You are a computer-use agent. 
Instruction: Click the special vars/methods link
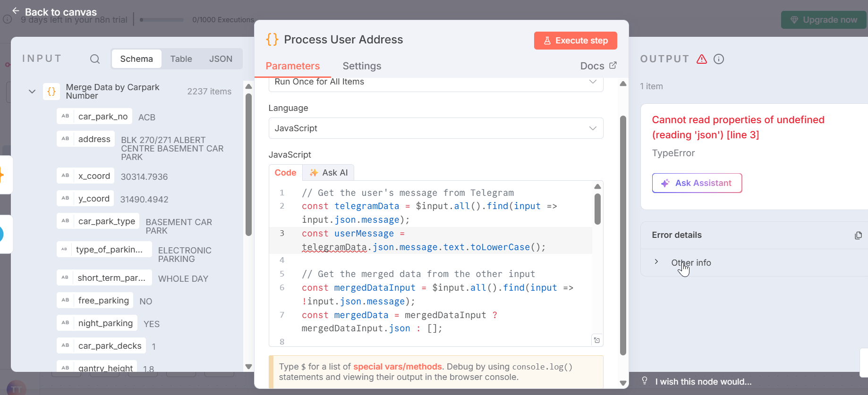coord(398,367)
